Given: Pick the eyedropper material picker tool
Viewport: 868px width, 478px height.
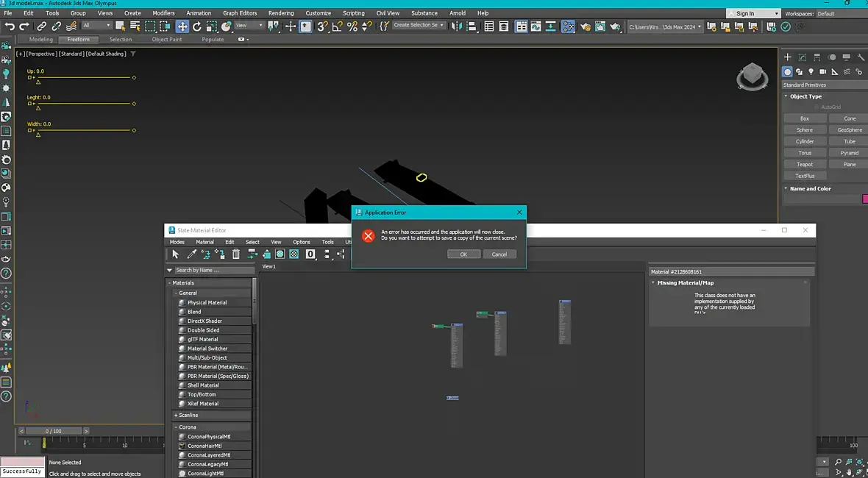Looking at the screenshot, I should (191, 254).
